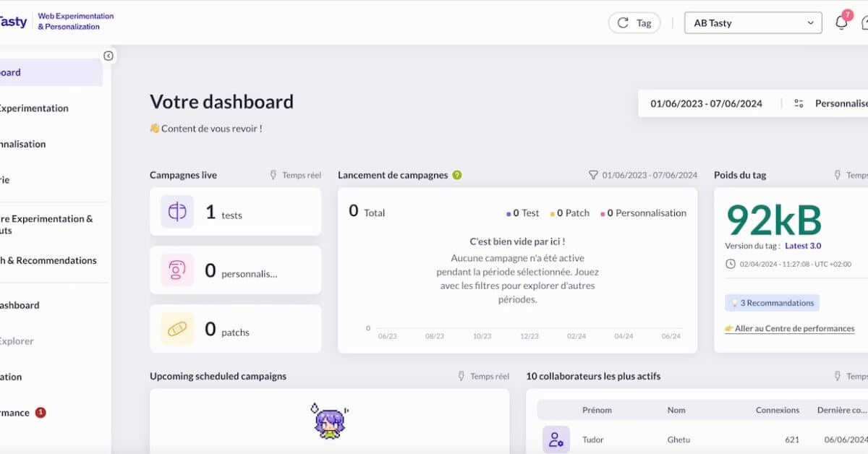Open the notifications bell
The image size is (868, 454).
pos(841,22)
